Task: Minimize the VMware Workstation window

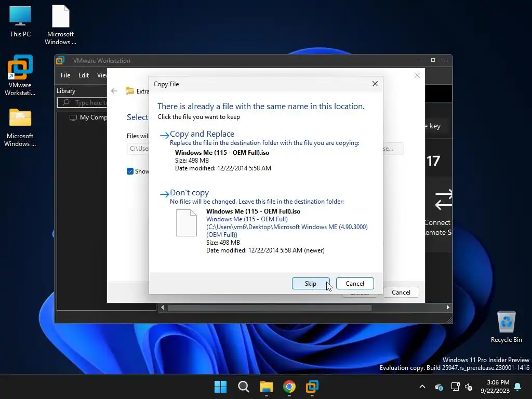Action: coord(420,60)
